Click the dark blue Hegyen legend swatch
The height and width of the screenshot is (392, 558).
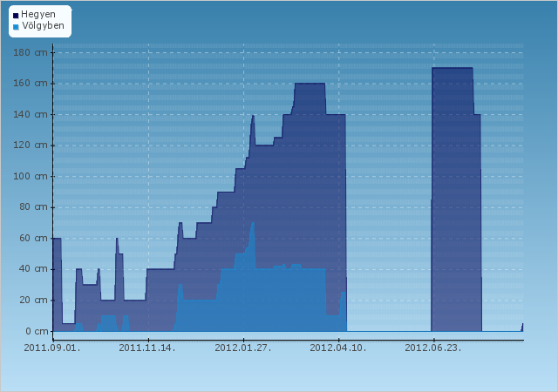pyautogui.click(x=16, y=16)
